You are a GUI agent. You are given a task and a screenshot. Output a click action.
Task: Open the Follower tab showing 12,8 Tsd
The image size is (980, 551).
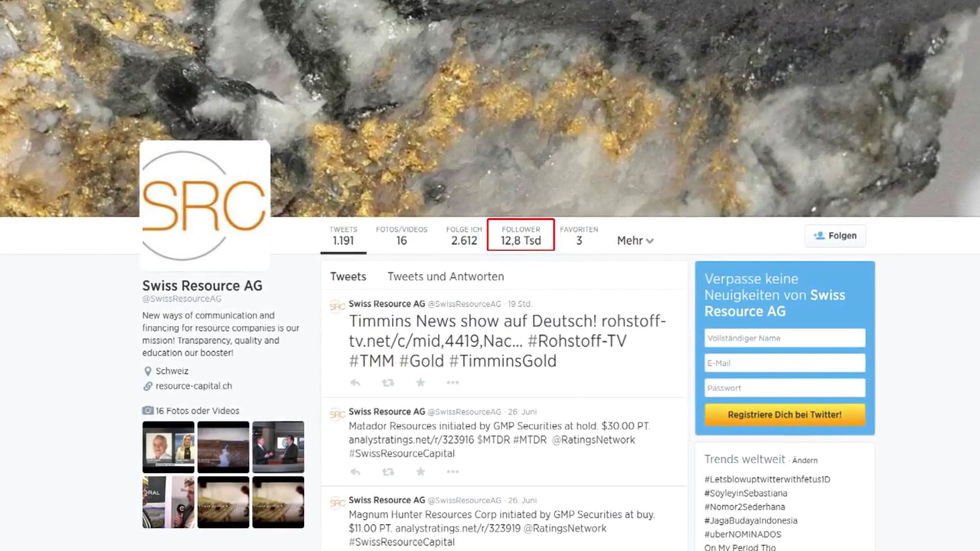(x=521, y=236)
